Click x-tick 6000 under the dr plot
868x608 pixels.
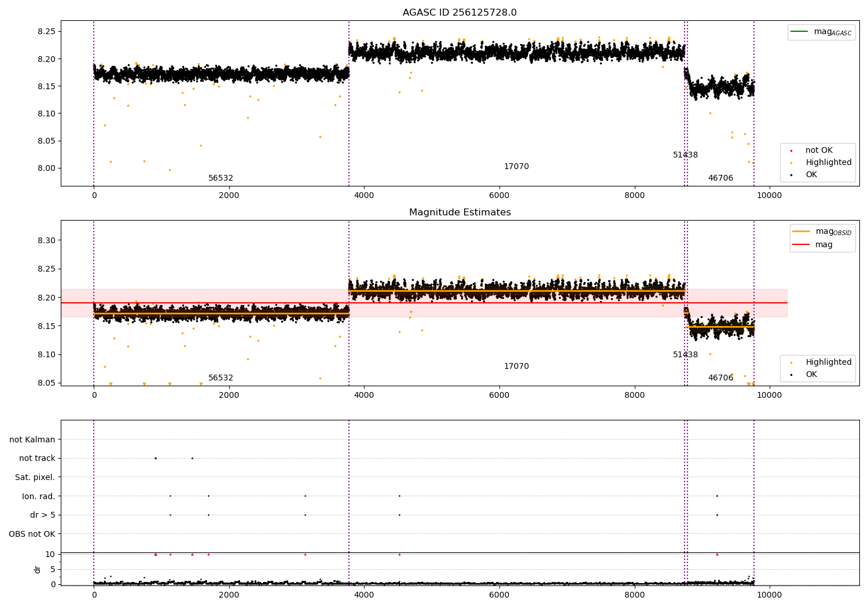[x=499, y=595]
